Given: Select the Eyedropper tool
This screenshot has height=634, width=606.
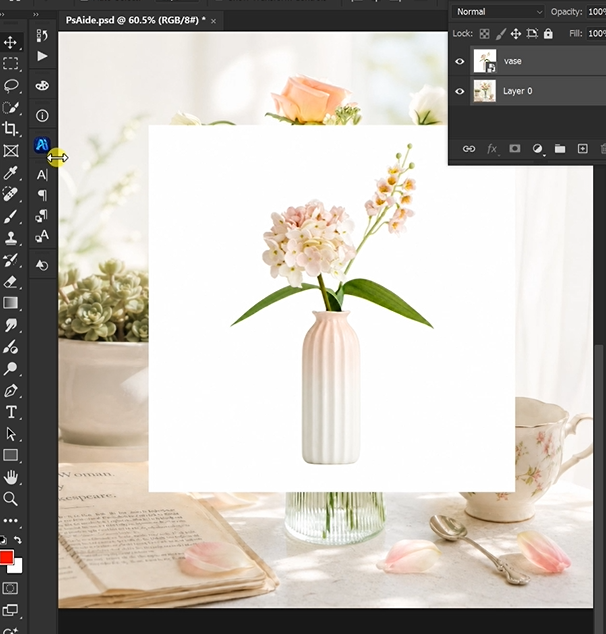Looking at the screenshot, I should 11,173.
